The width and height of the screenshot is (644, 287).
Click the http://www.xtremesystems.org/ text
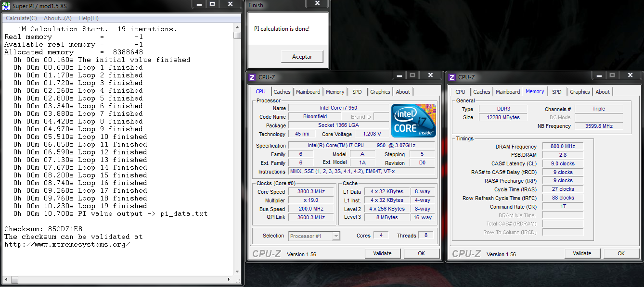[x=67, y=244]
